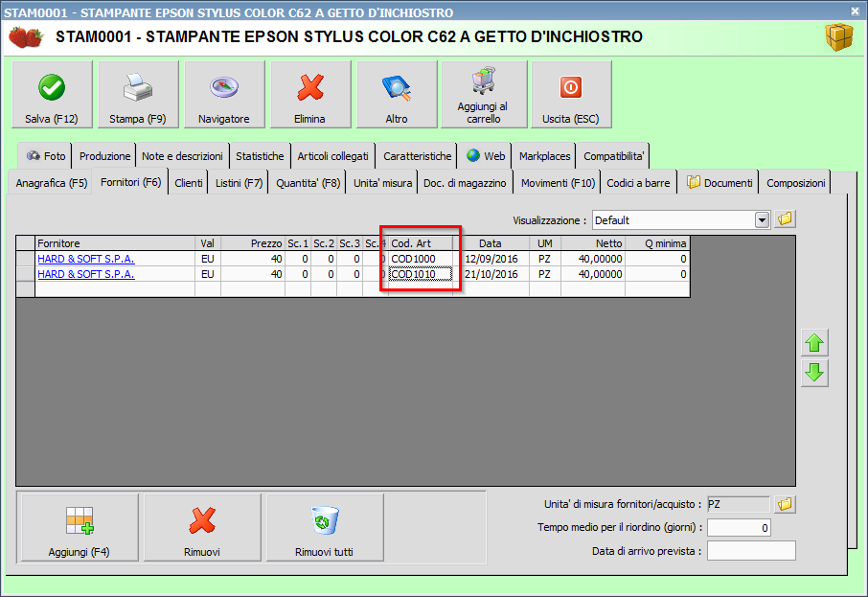Click folder icon next to unit PZ field
The image size is (868, 597).
[x=785, y=504]
